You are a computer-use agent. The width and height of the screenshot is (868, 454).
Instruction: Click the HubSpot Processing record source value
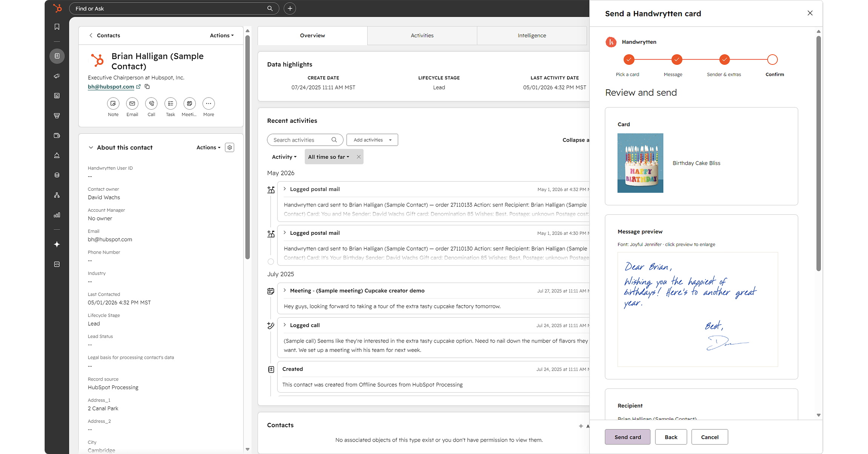[x=113, y=387]
